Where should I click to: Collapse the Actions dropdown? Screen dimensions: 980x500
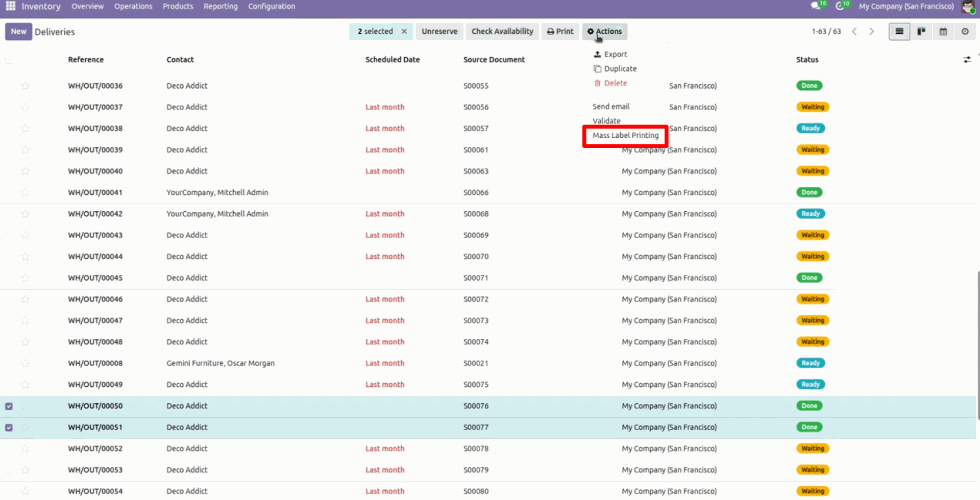pyautogui.click(x=604, y=32)
